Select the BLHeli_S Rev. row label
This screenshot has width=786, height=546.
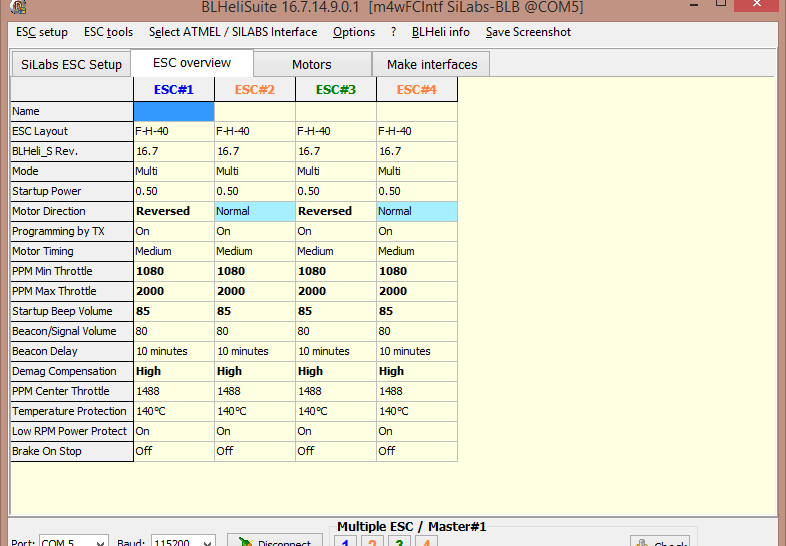pyautogui.click(x=72, y=151)
